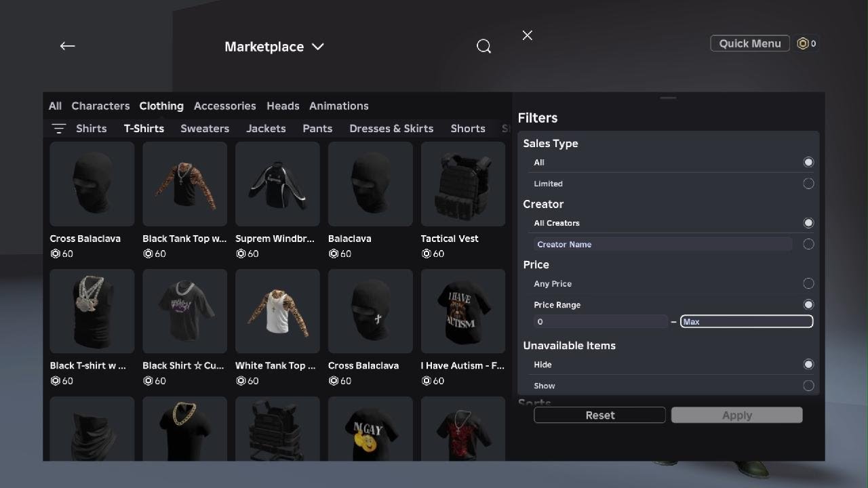Switch to the Heads tab
The height and width of the screenshot is (488, 868).
click(283, 106)
